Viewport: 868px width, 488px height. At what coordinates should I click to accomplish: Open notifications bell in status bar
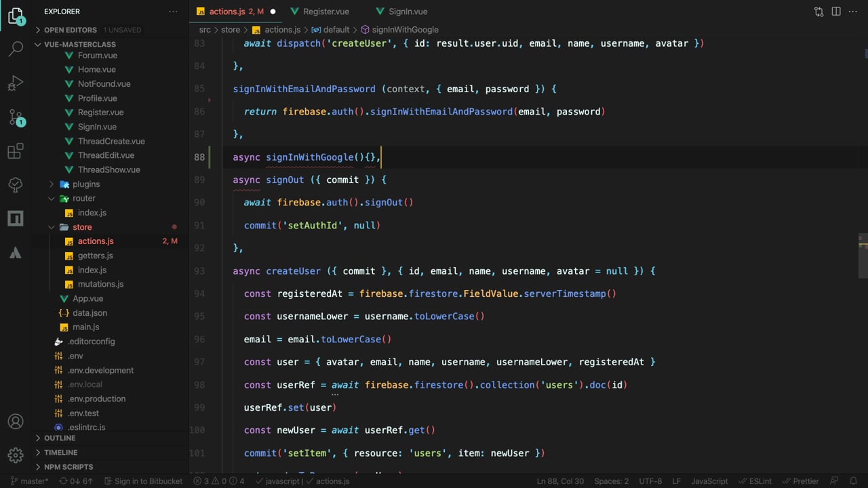(854, 481)
